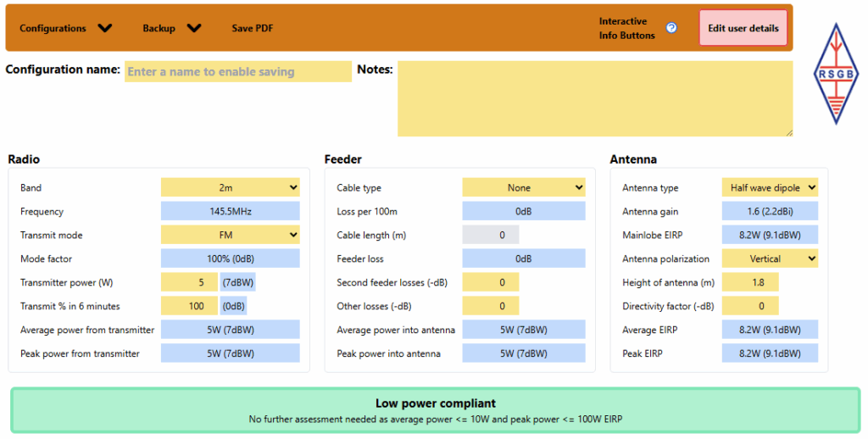Image resolution: width=868 pixels, height=439 pixels.
Task: Click the Interactive Info Buttons help icon
Action: (x=671, y=28)
